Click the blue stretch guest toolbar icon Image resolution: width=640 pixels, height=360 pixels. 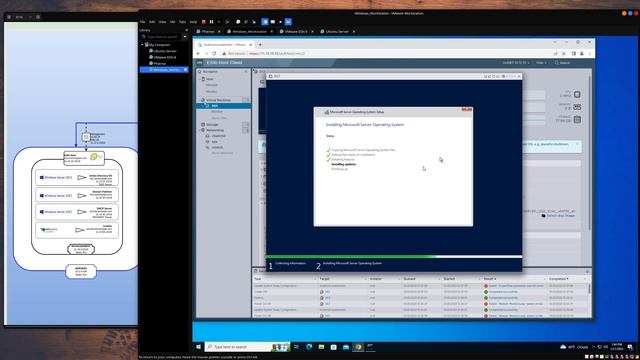point(288,22)
